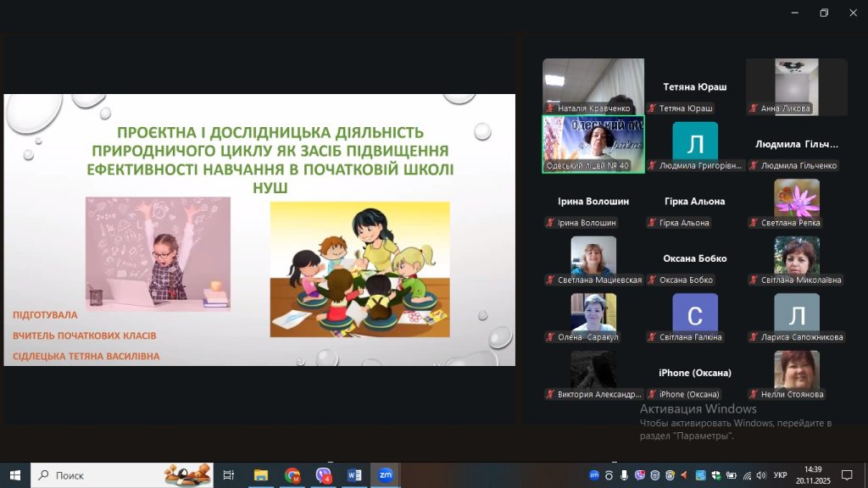The height and width of the screenshot is (488, 868).
Task: Open the Windows Start menu
Action: click(x=14, y=475)
